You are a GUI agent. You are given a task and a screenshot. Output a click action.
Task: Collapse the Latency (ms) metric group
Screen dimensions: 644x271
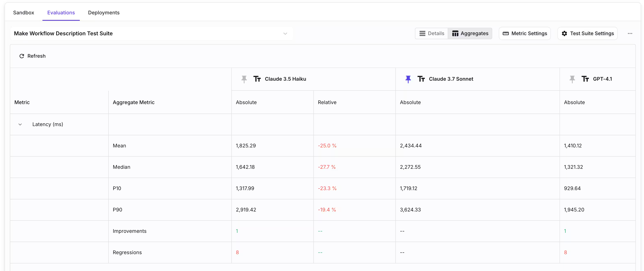point(20,124)
